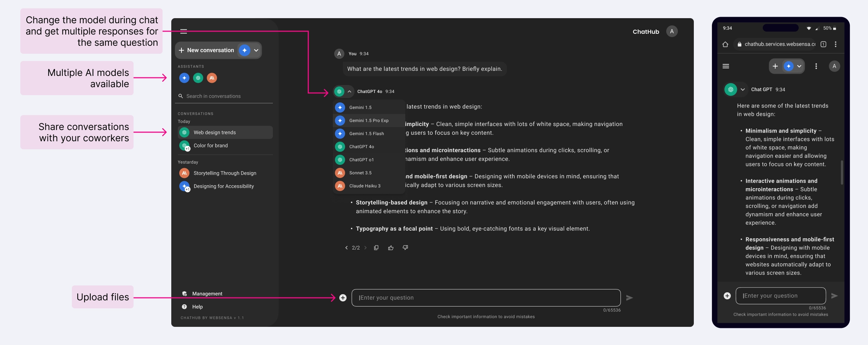Click the mobile user avatar A
Image resolution: width=868 pixels, height=345 pixels.
point(834,66)
